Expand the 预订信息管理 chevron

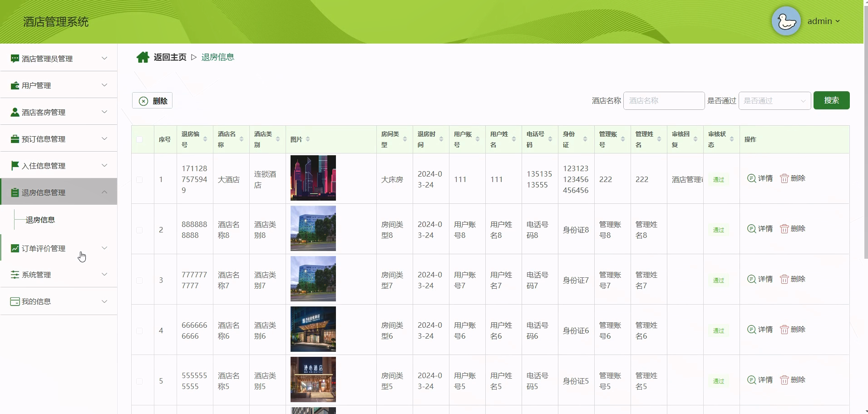104,138
